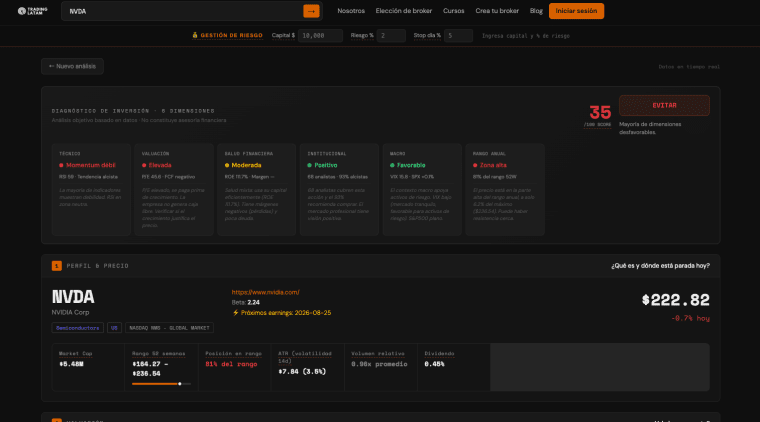760x422 pixels.
Task: Open the Blog link
Action: pos(536,11)
